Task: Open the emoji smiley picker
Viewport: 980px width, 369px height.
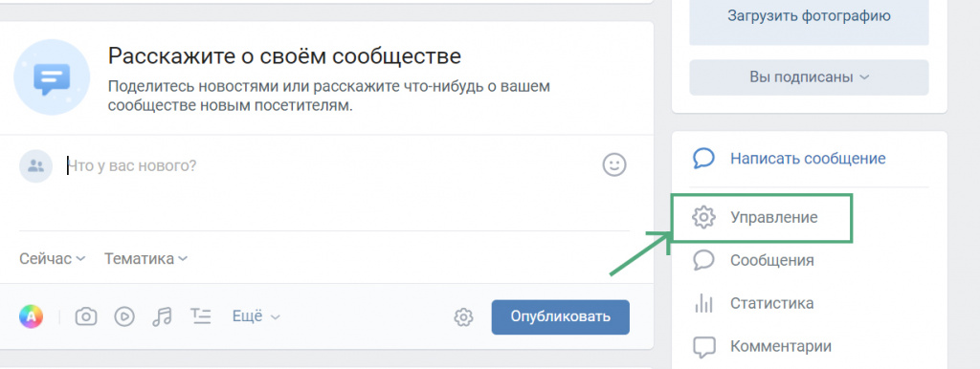Action: tap(614, 164)
